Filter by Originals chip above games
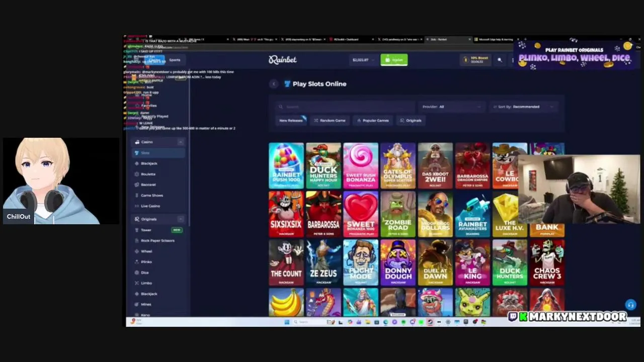644x362 pixels. [x=411, y=121]
